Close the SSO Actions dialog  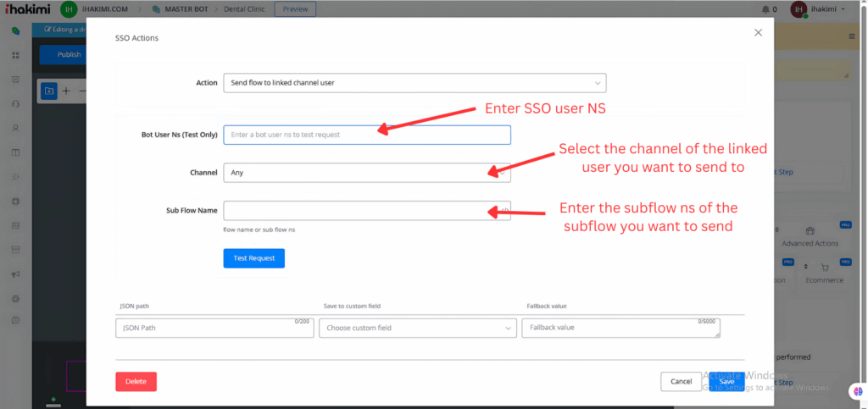(758, 32)
